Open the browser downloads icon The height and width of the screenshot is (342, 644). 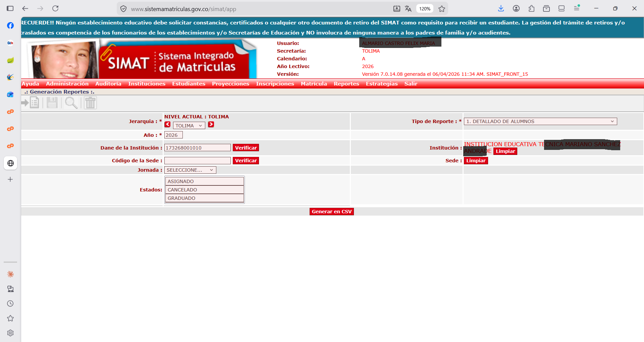[501, 8]
